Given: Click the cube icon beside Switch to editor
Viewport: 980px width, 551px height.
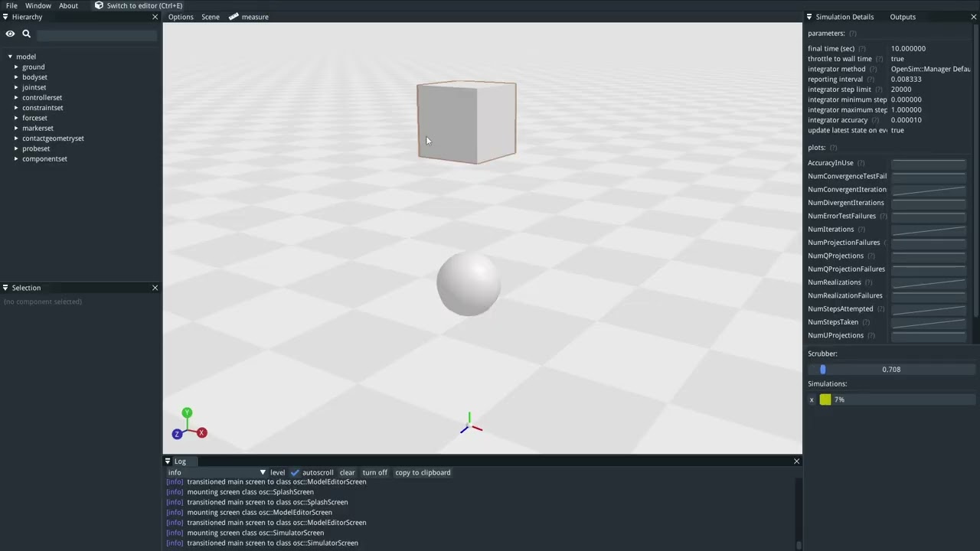Looking at the screenshot, I should [99, 5].
